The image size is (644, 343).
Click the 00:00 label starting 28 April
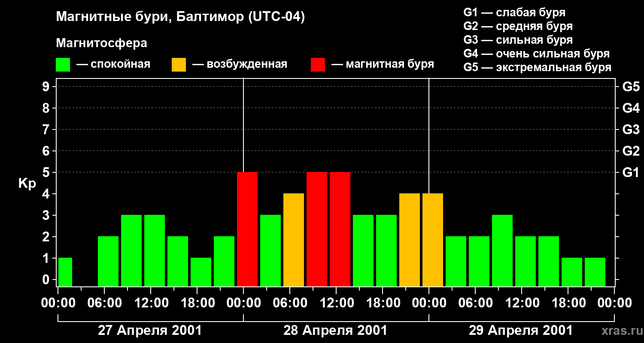coord(243,303)
